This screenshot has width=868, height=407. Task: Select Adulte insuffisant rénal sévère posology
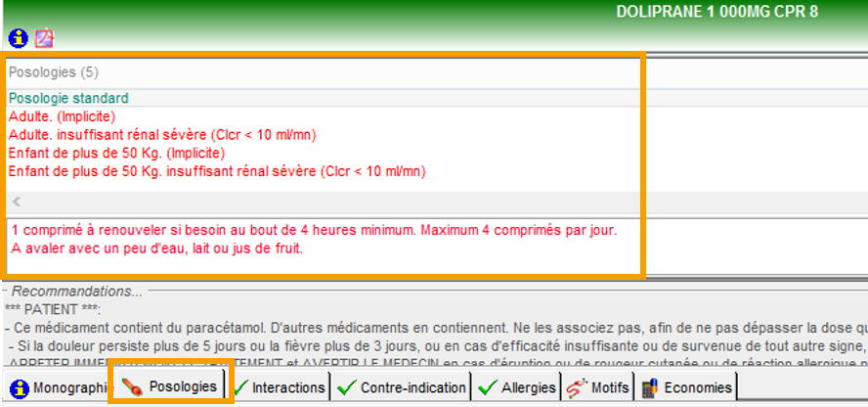click(162, 134)
